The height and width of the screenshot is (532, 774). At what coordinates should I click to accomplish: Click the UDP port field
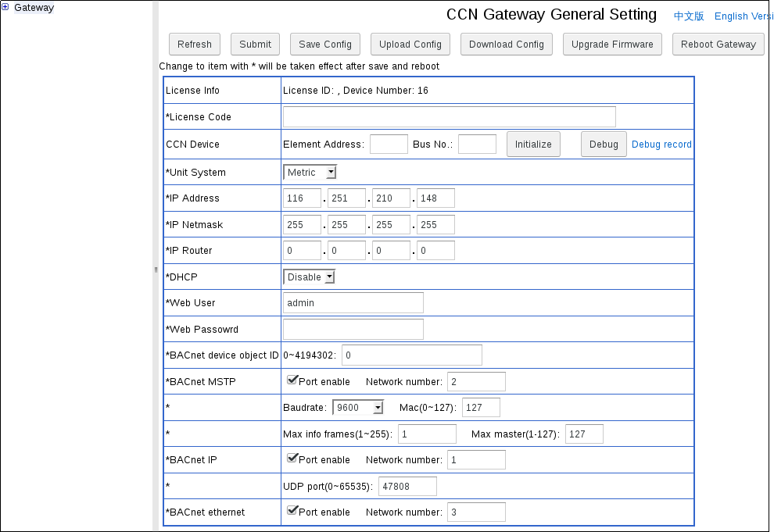407,486
